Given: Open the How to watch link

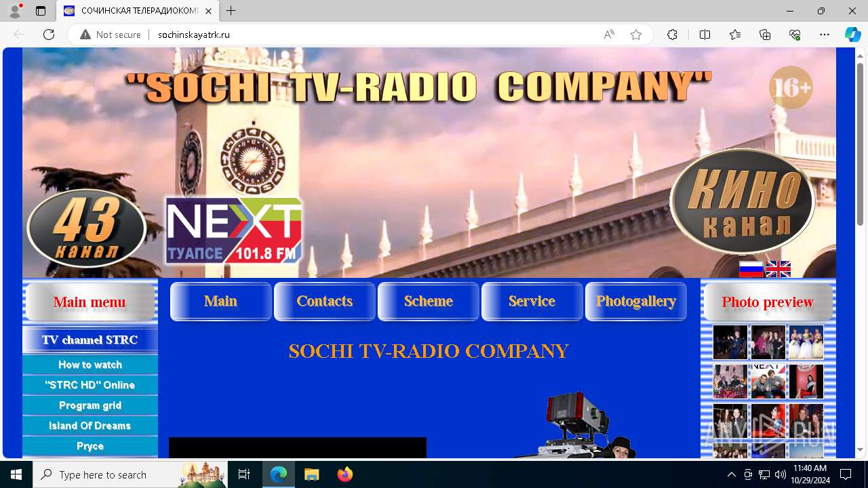Looking at the screenshot, I should click(90, 365).
